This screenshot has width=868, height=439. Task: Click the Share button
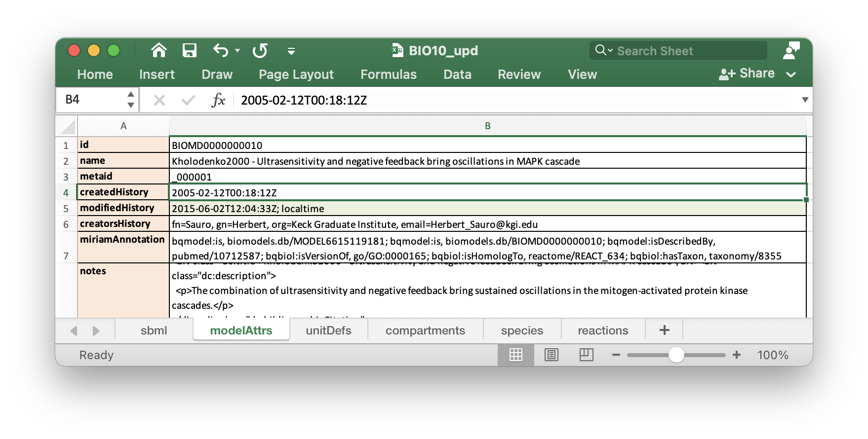coord(747,73)
